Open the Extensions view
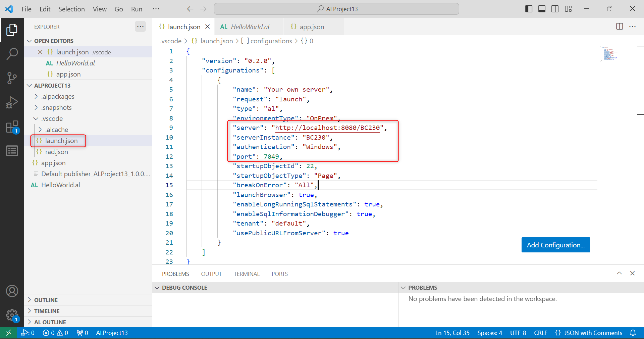 point(12,127)
